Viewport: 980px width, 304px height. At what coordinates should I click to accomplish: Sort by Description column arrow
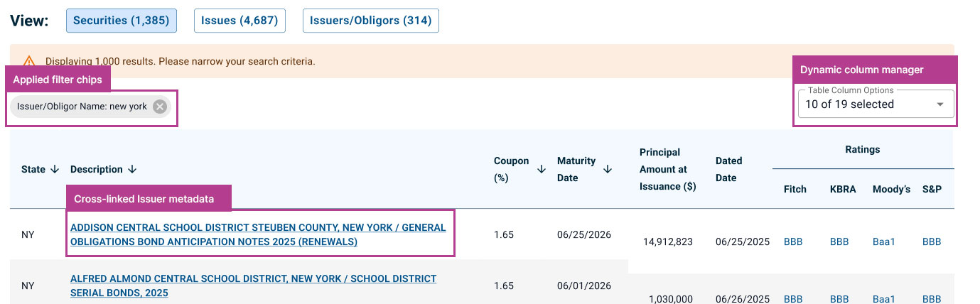pos(132,169)
